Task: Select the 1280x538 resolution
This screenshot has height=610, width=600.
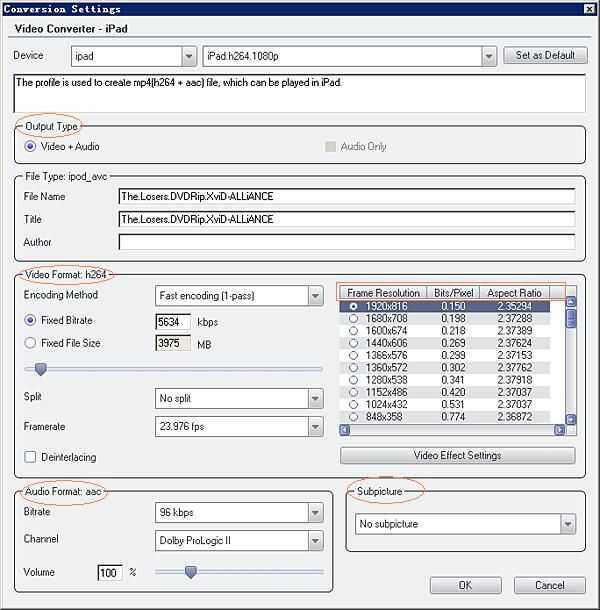Action: click(445, 380)
